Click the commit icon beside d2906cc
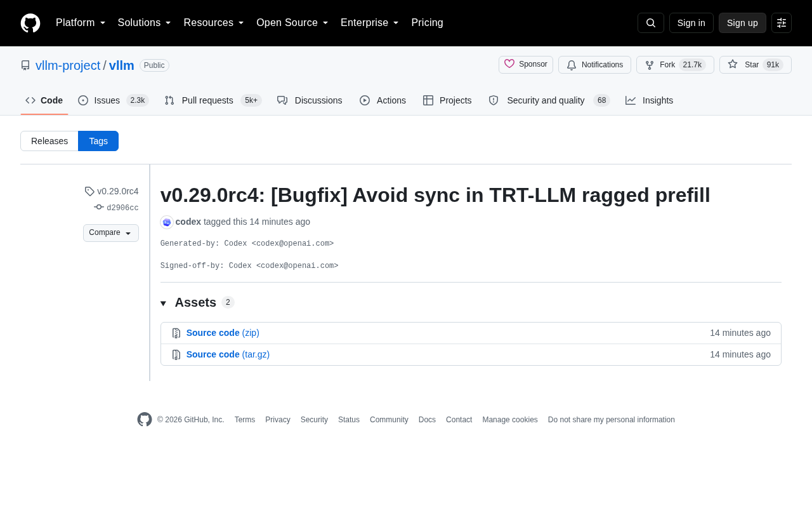The width and height of the screenshot is (812, 508). tap(99, 207)
